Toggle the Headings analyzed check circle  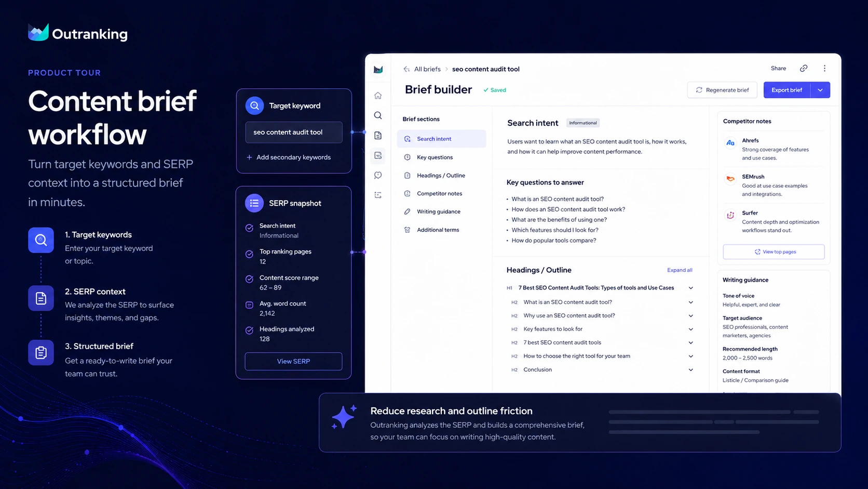(x=249, y=331)
